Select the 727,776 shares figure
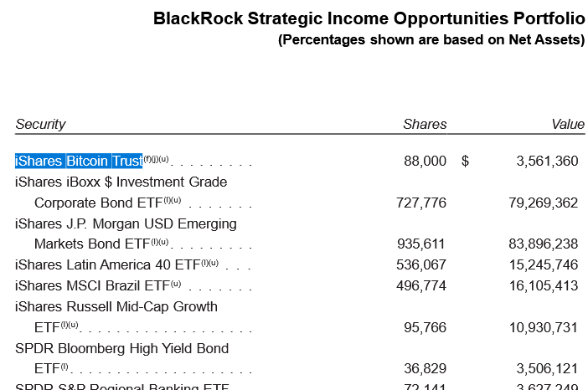This screenshot has width=588, height=390. pyautogui.click(x=420, y=203)
